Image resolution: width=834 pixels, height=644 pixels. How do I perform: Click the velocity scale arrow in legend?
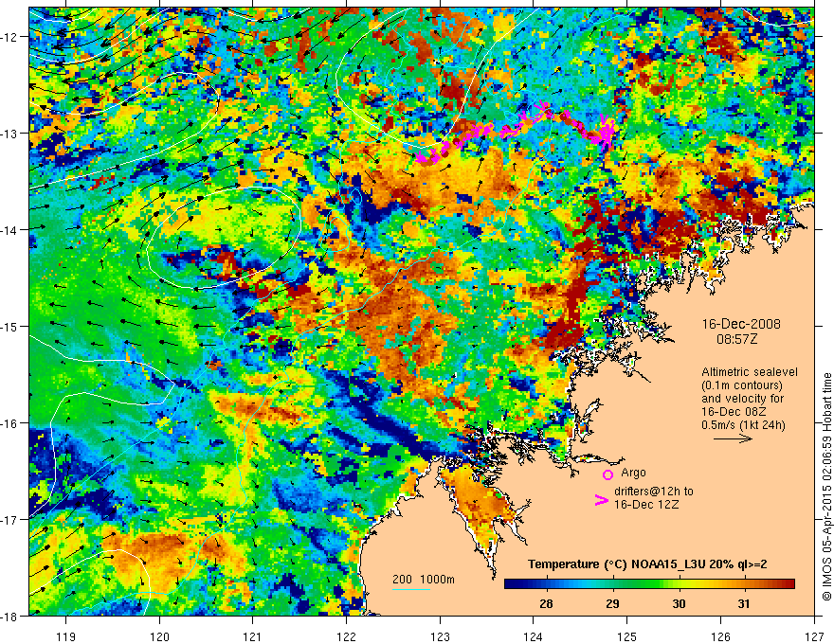[x=733, y=438]
